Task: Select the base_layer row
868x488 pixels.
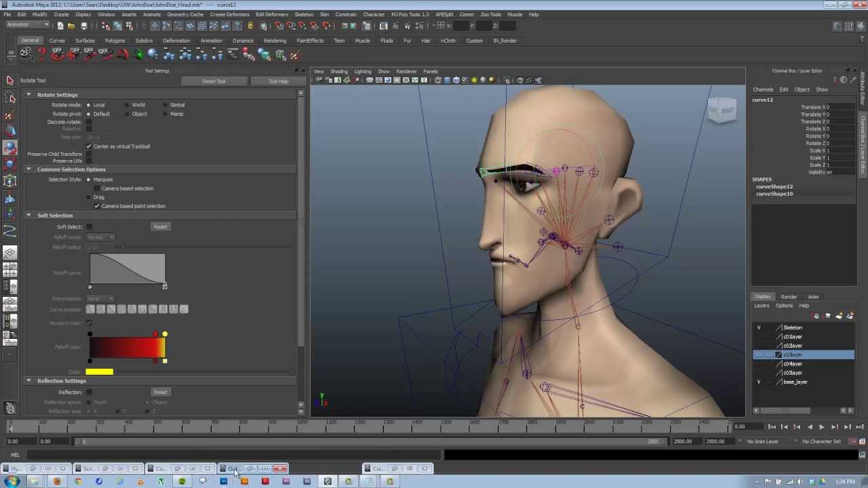Action: (804, 382)
